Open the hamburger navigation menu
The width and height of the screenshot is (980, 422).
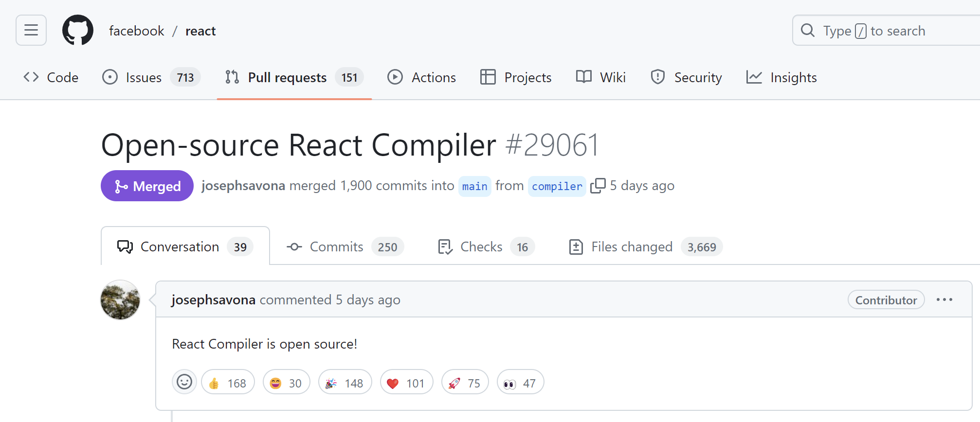tap(31, 30)
